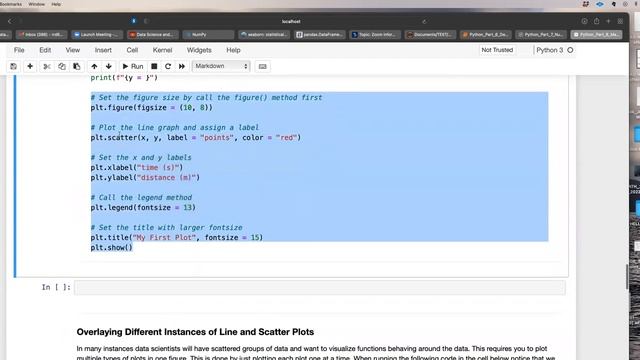
Task: Restart kernel and run all fast-forward icon
Action: (182, 66)
